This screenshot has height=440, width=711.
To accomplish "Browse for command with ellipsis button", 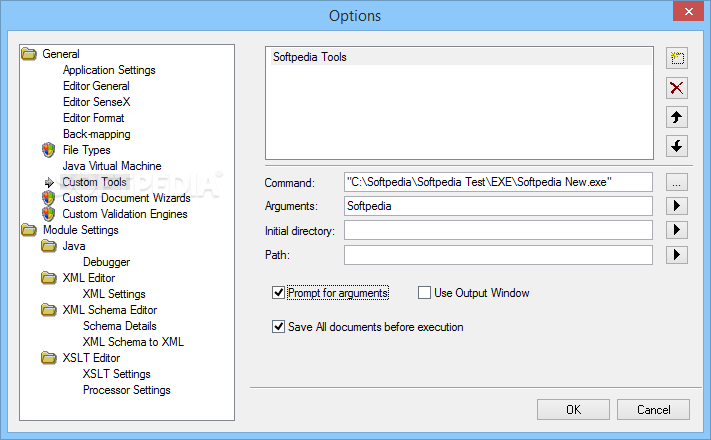I will pyautogui.click(x=677, y=182).
